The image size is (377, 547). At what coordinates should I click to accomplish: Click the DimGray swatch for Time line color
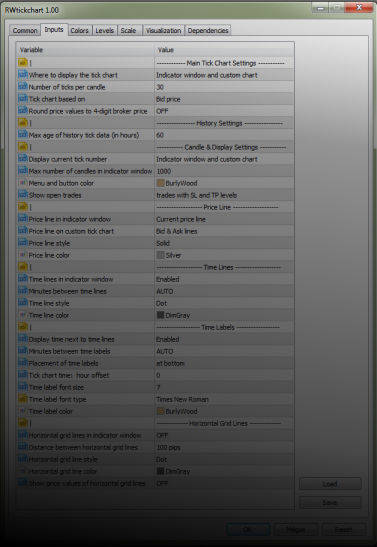[x=160, y=315]
